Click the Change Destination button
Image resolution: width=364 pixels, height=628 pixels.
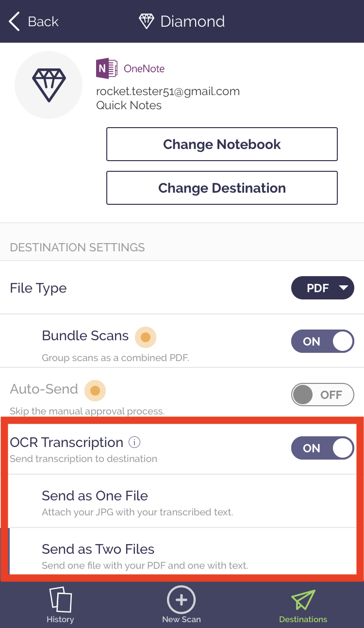(x=222, y=188)
